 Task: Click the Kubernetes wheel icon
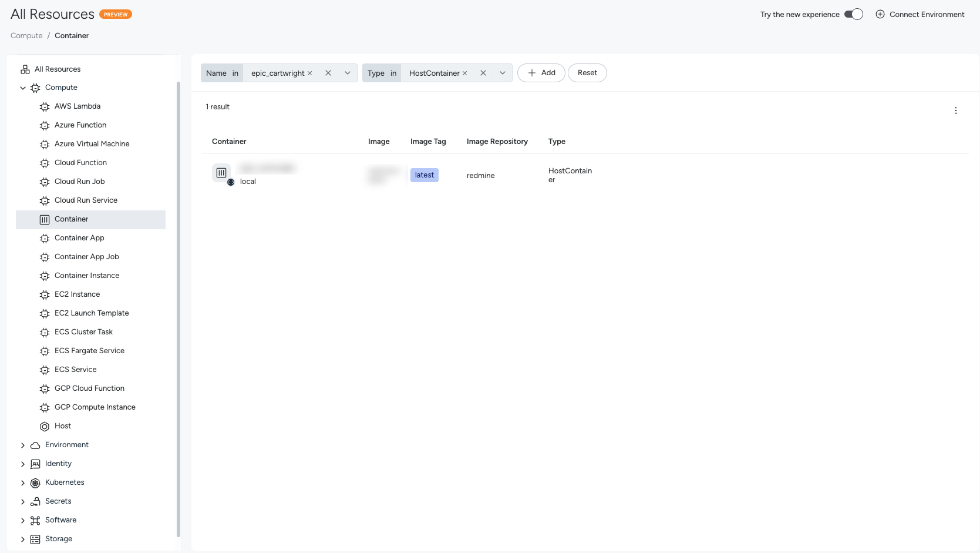(x=35, y=482)
